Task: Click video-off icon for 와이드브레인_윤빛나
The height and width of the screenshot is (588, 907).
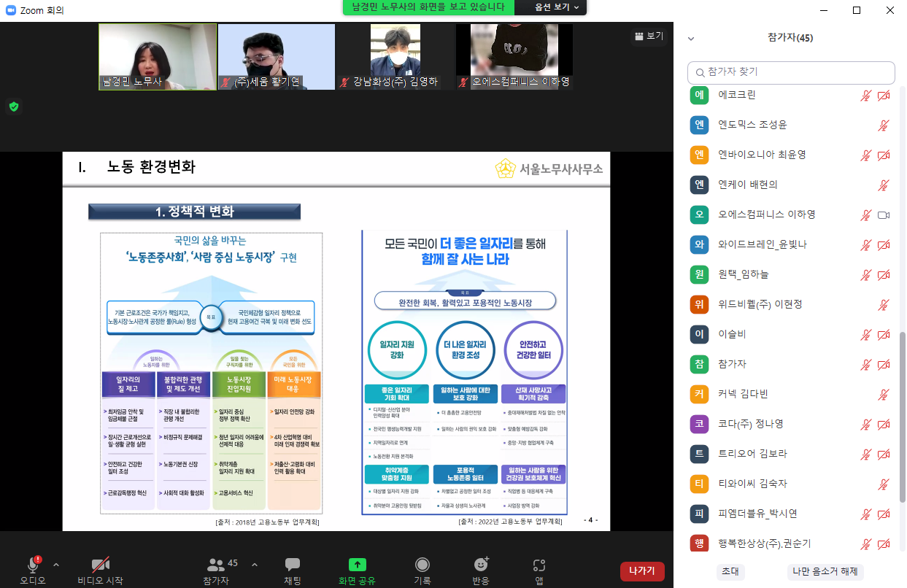Action: pos(884,244)
